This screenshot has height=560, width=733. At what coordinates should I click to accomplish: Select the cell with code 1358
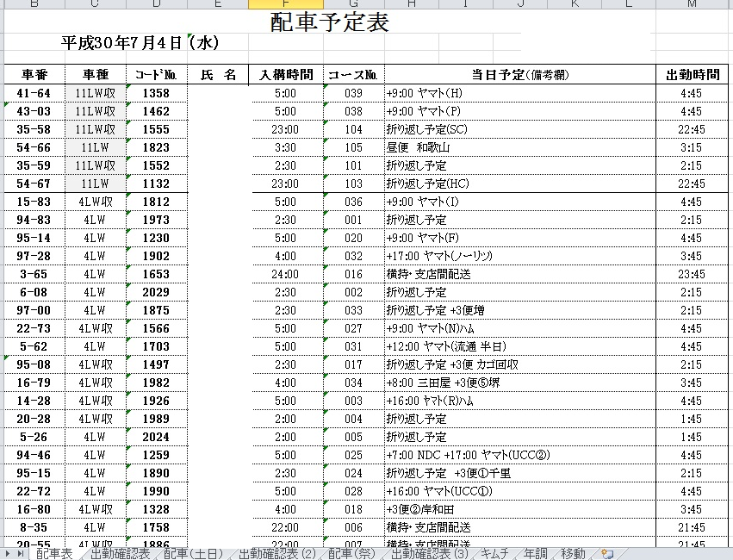[x=156, y=93]
